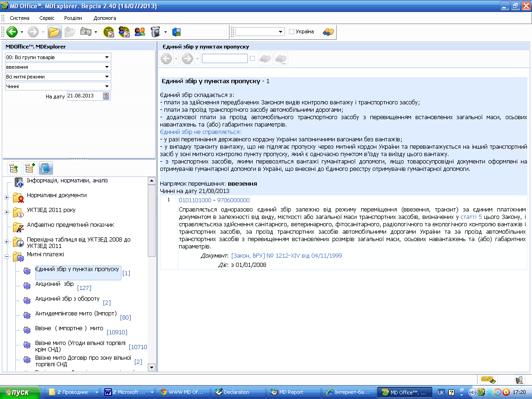The height and width of the screenshot is (399, 532).
Task: Open the Допомога menu
Action: (x=105, y=18)
